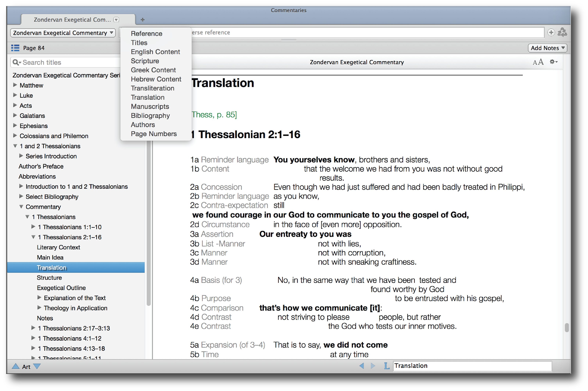This screenshot has width=588, height=391.
Task: Choose Greek Content from the menu
Action: click(153, 70)
